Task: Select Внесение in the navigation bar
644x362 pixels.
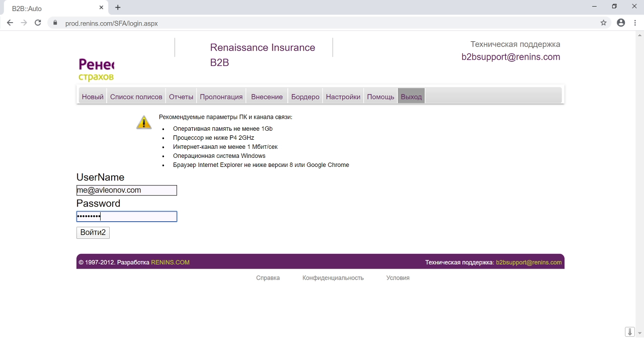Action: [267, 97]
